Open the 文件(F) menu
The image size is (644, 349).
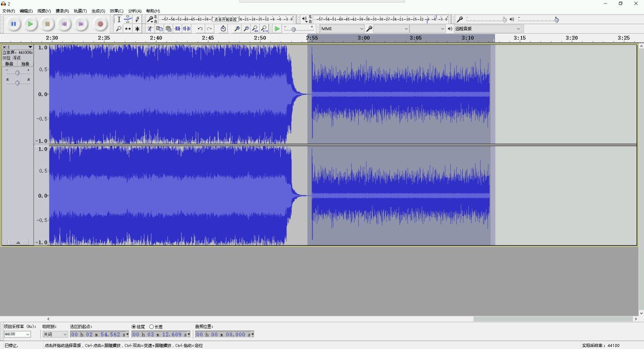9,11
